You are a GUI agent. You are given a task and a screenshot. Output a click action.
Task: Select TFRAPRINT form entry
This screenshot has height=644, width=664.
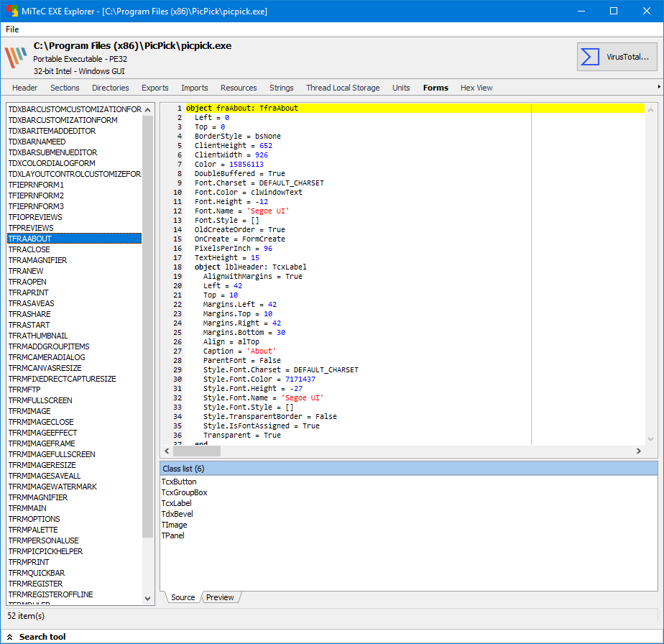(74, 293)
